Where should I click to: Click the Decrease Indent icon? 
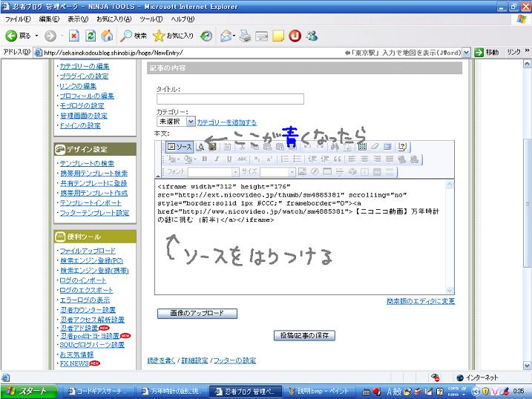(x=312, y=159)
